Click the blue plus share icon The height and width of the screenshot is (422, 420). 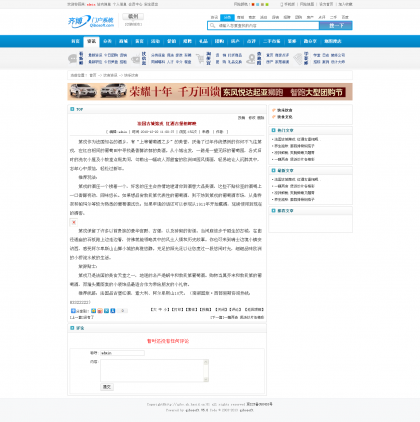pyautogui.click(x=73, y=311)
